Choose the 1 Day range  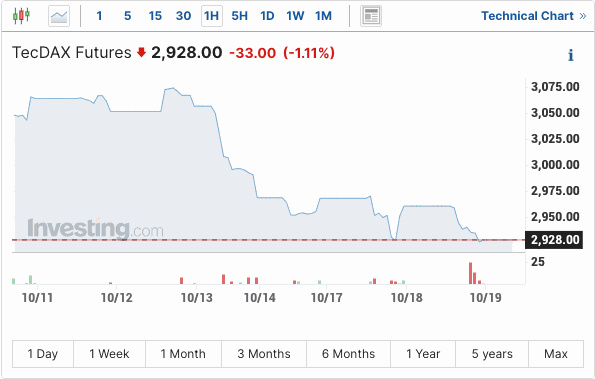click(43, 354)
